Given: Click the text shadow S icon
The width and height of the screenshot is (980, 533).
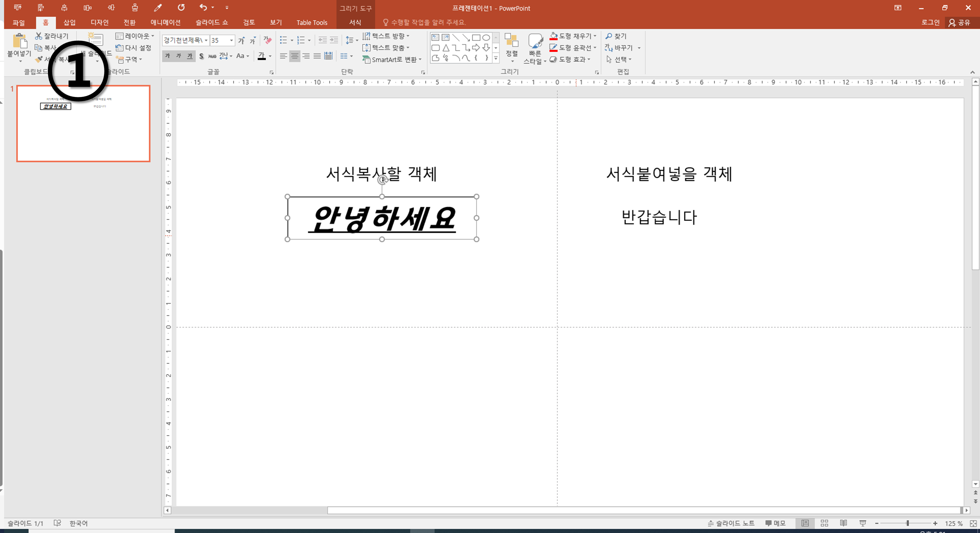Looking at the screenshot, I should [x=201, y=56].
